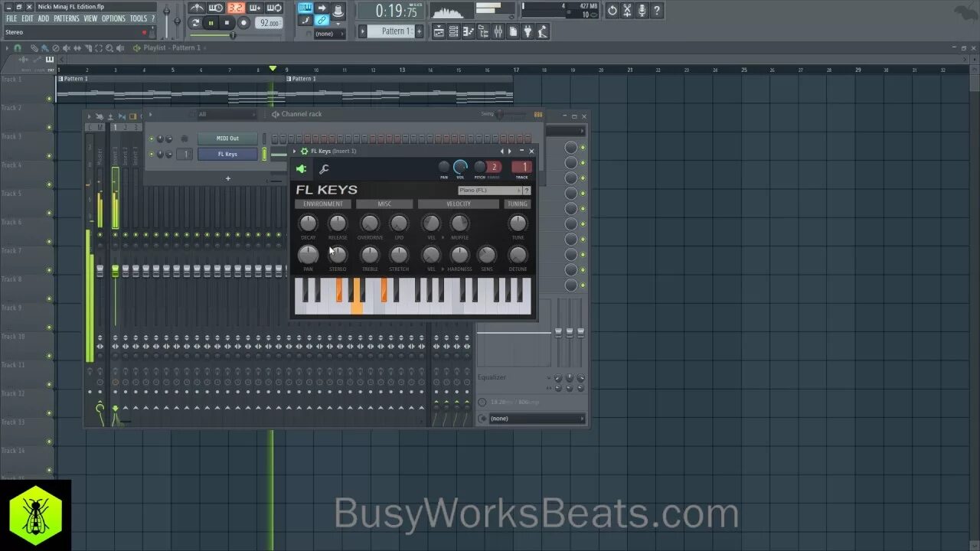This screenshot has width=980, height=551.
Task: Click the FL Keys help ? button
Action: tap(527, 191)
